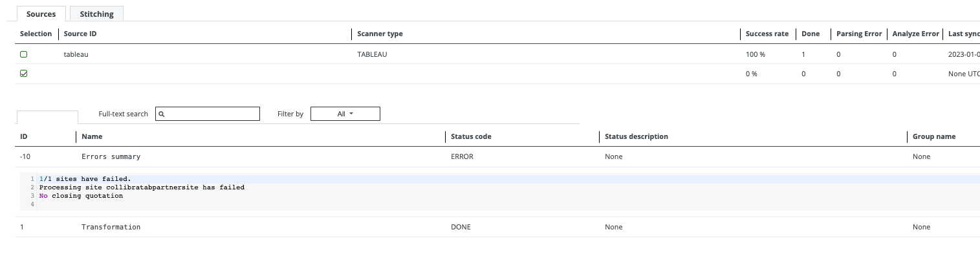The height and width of the screenshot is (265, 980).
Task: Uncheck the selected second source row checkbox
Action: click(x=24, y=74)
